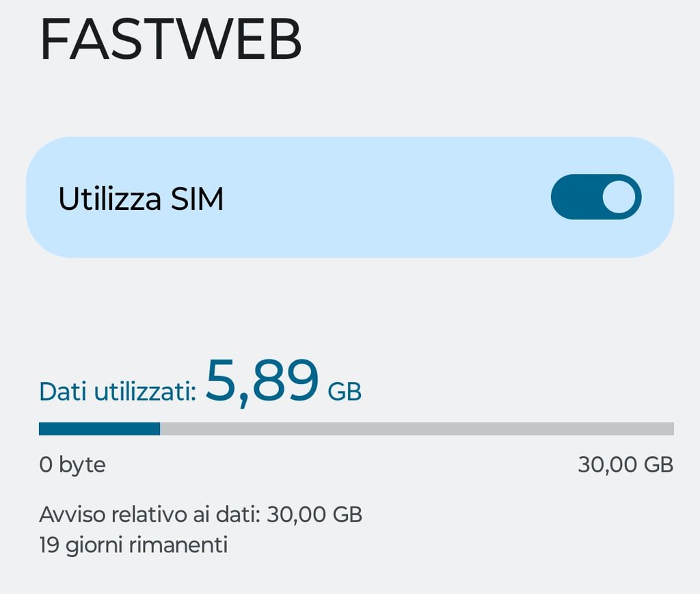
Task: Click the boundary where blue bar meets gray
Action: click(x=160, y=429)
